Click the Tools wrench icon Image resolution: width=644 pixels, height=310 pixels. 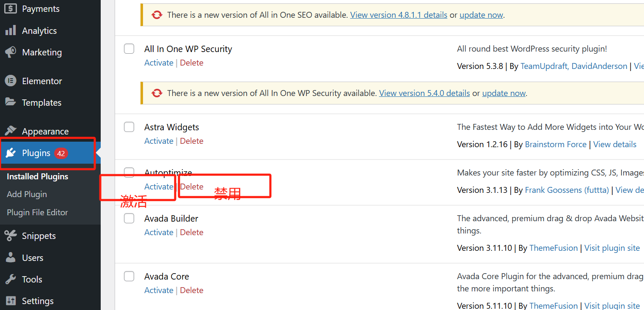tap(11, 279)
